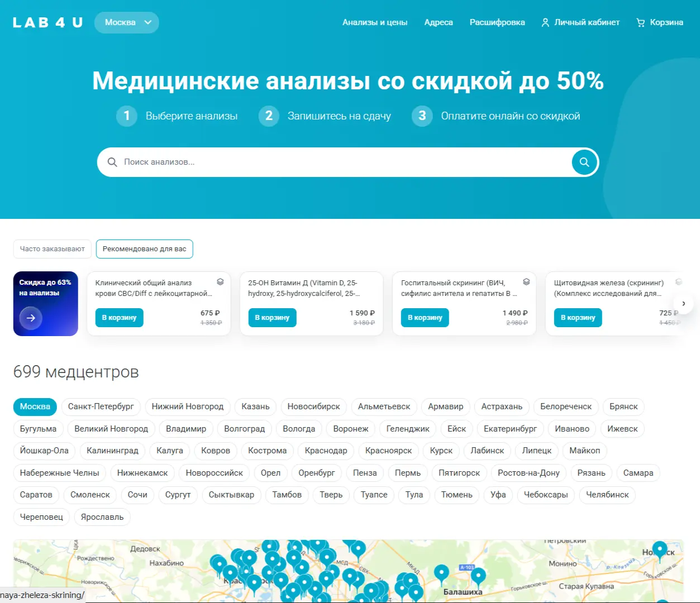This screenshot has width=700, height=603.
Task: Click a blue map pin near Балашиха
Action: (441, 571)
